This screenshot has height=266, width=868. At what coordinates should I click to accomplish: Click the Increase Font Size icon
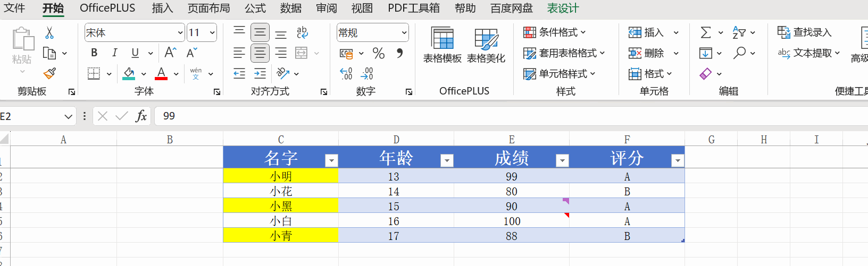point(170,53)
